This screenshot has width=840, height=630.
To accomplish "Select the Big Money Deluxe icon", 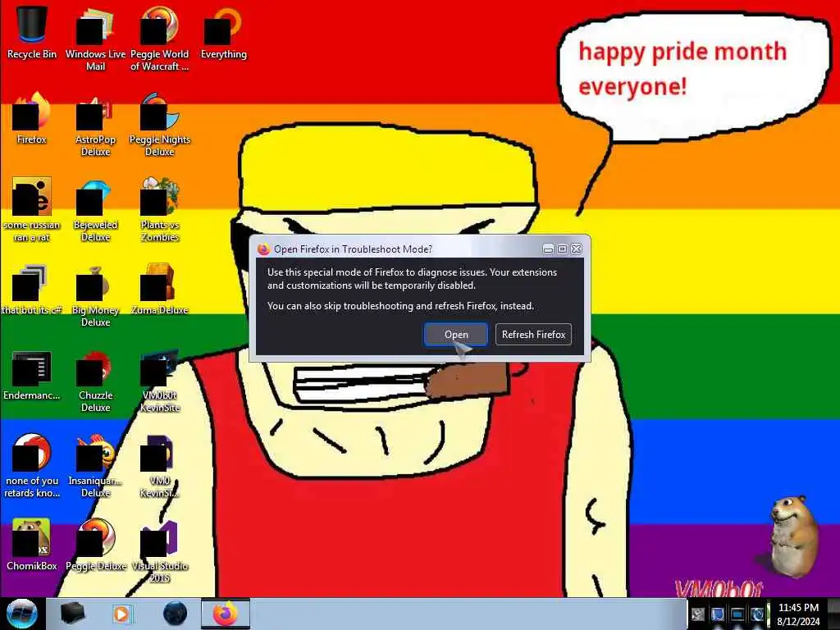I will tap(95, 295).
